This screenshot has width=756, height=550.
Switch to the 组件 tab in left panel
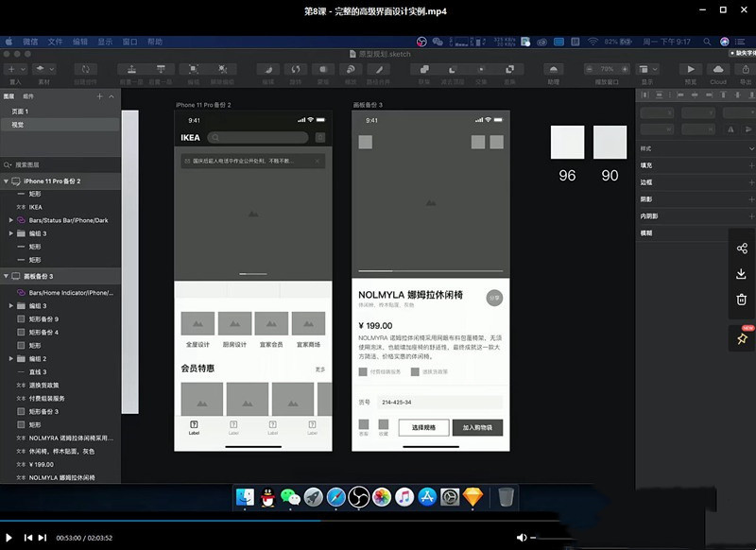point(28,96)
